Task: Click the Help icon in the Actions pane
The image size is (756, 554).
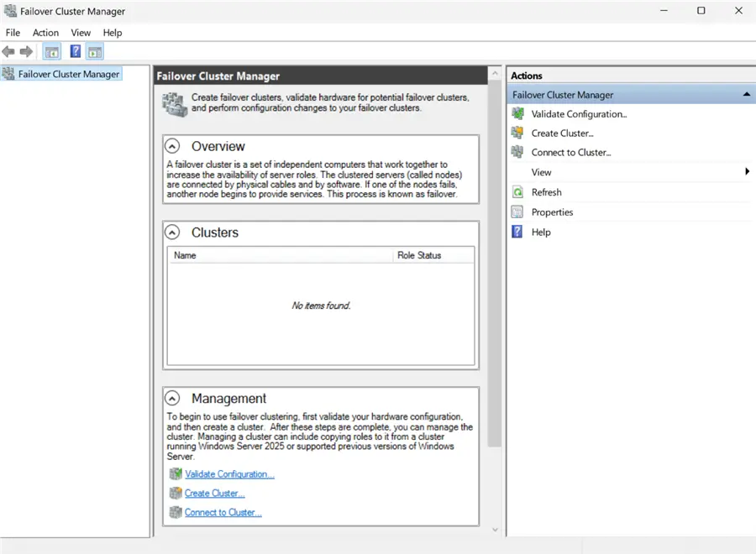Action: pyautogui.click(x=517, y=232)
